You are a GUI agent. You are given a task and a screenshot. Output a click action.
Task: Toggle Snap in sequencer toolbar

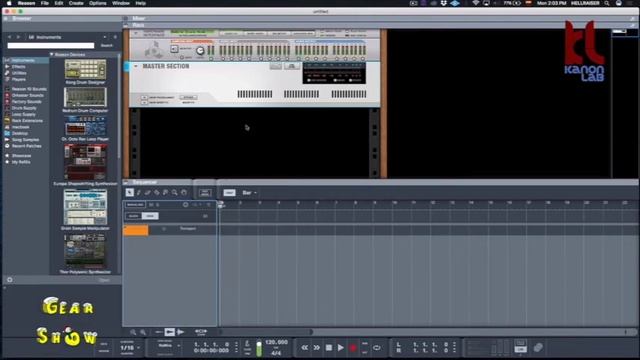point(229,193)
